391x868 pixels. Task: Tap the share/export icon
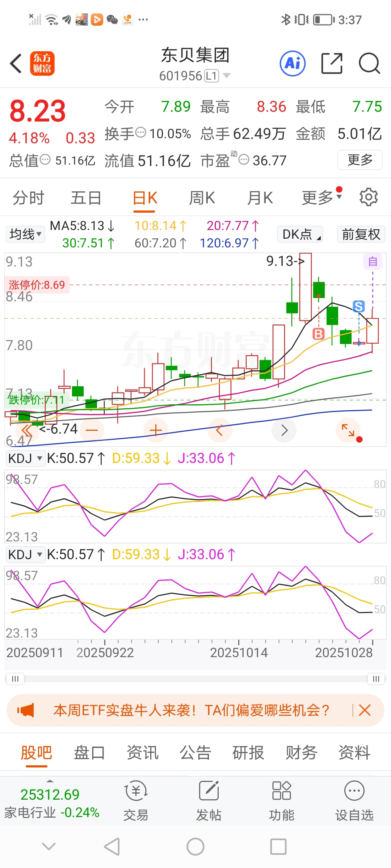pos(332,63)
